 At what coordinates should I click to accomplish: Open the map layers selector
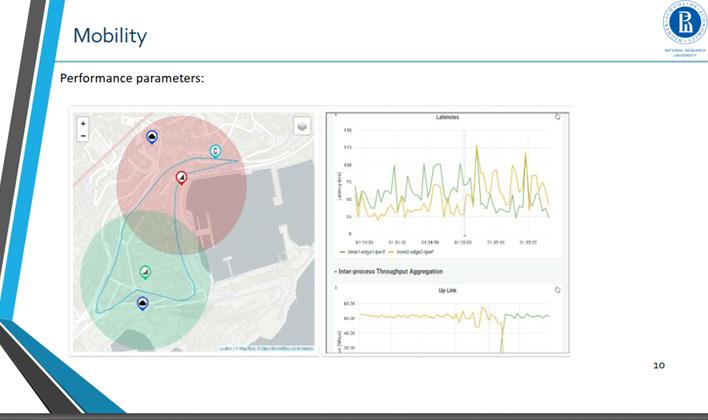[302, 126]
